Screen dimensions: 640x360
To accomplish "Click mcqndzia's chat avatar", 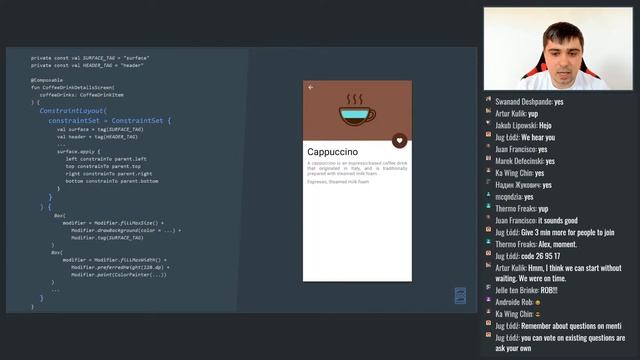I will 488,194.
